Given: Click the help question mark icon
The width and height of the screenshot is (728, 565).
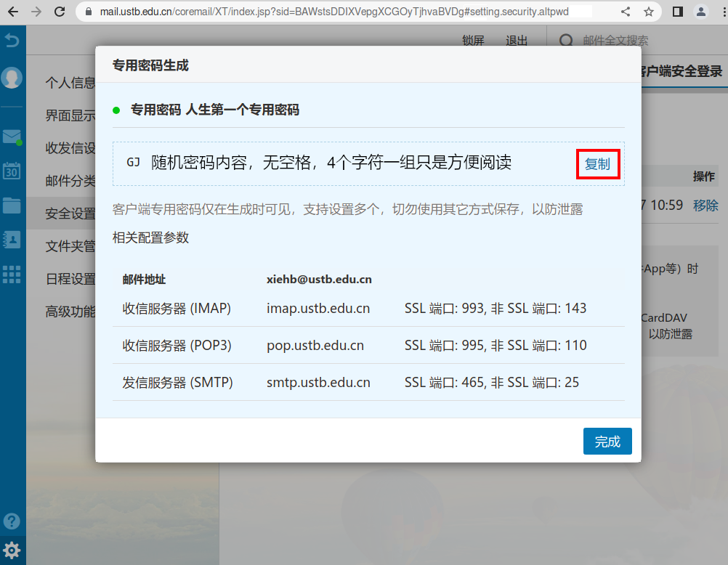Looking at the screenshot, I should (x=12, y=521).
